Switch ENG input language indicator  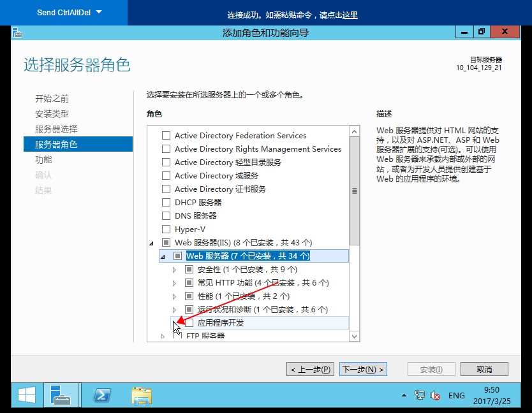[x=456, y=396]
